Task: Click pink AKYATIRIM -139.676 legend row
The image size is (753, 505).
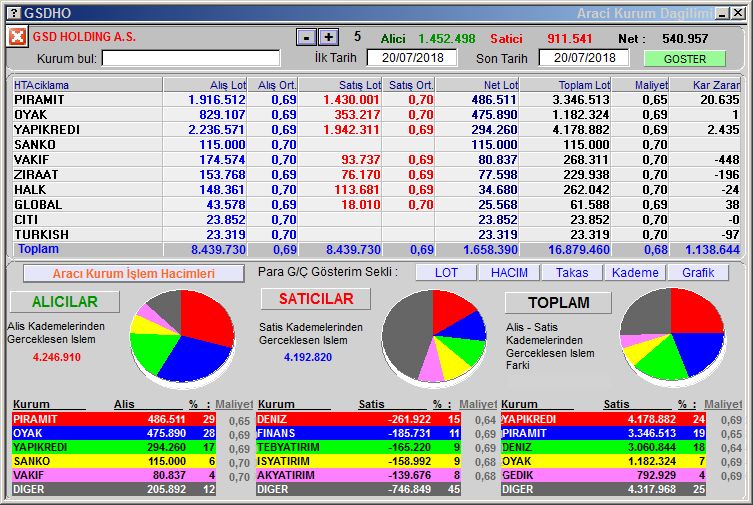Action: [358, 475]
